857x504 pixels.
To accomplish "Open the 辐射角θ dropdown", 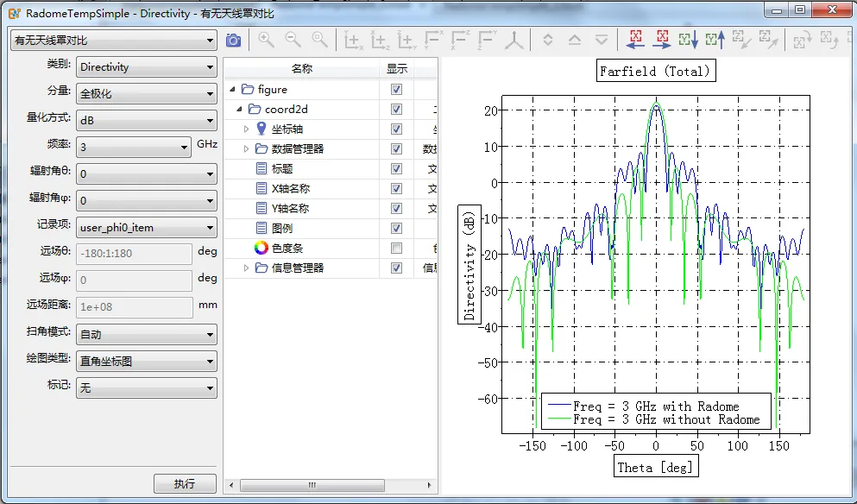I will click(x=147, y=174).
